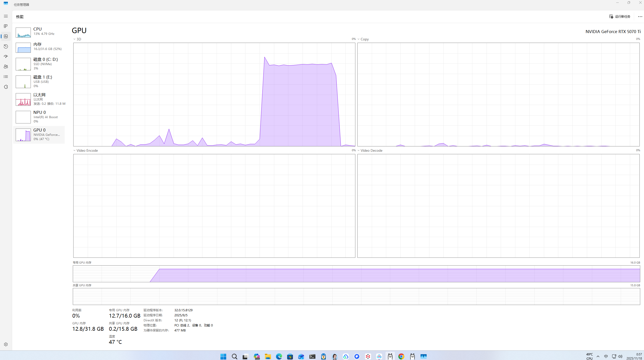Open the Services page icon

tap(6, 87)
